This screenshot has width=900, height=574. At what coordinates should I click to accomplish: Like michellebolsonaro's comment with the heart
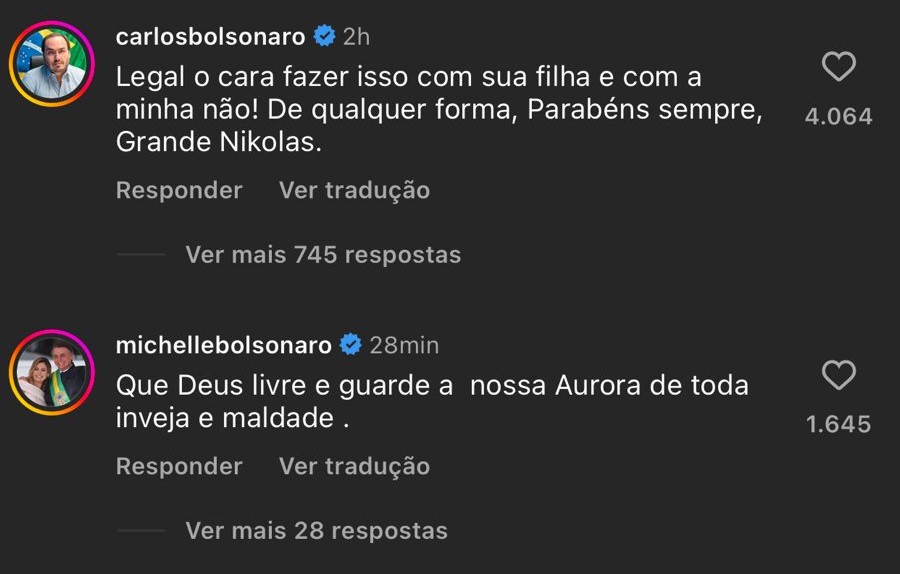point(838,376)
